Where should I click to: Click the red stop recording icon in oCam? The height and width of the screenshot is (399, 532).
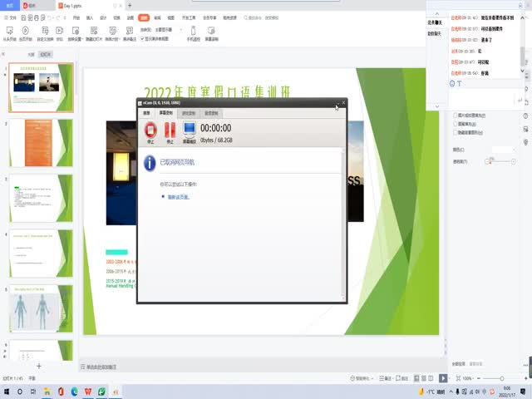point(150,130)
